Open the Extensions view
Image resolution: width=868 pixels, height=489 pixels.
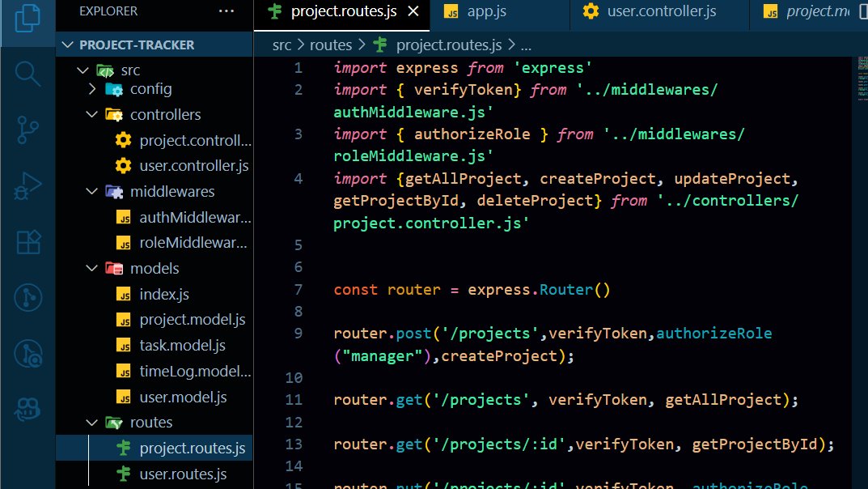point(28,242)
